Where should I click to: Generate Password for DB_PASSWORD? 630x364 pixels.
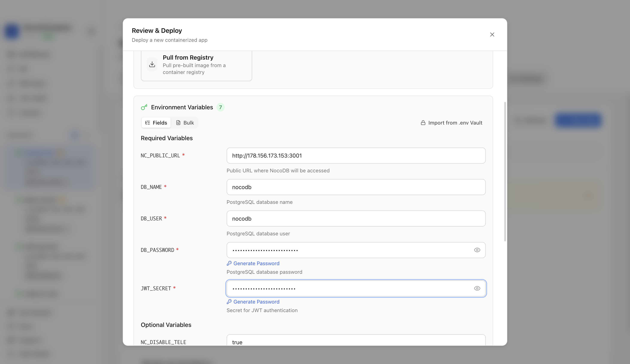(253, 263)
